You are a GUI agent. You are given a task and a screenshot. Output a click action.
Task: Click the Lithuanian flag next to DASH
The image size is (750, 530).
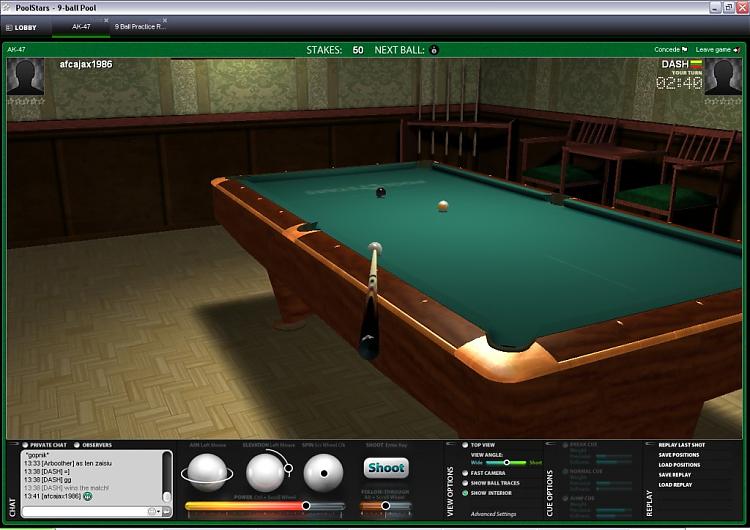696,64
